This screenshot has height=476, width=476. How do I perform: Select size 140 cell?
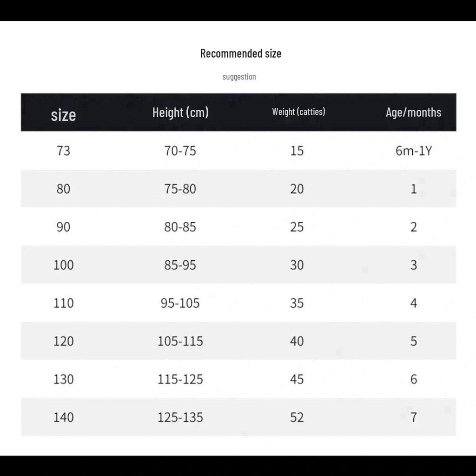[63, 417]
